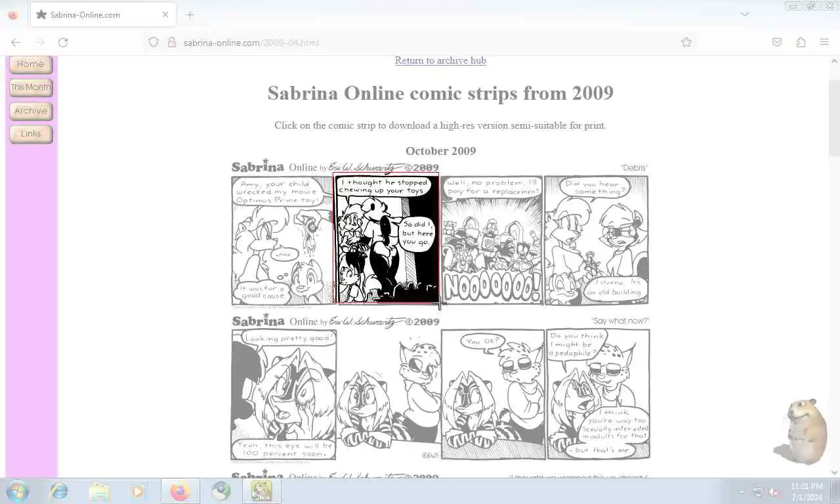Launch Internet Explorer from the taskbar

pyautogui.click(x=59, y=491)
